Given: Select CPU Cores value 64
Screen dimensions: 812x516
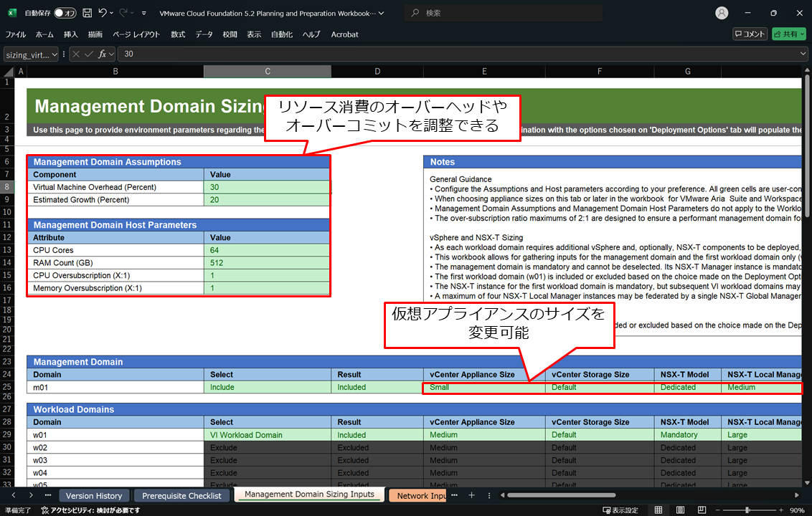Looking at the screenshot, I should point(267,250).
